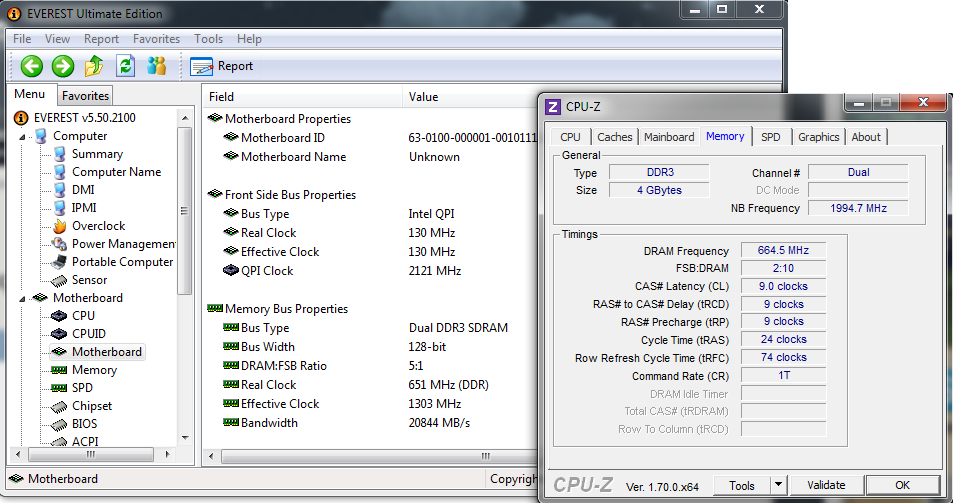Open the Memory tree item in EVEREST
The image size is (953, 503).
click(x=94, y=370)
